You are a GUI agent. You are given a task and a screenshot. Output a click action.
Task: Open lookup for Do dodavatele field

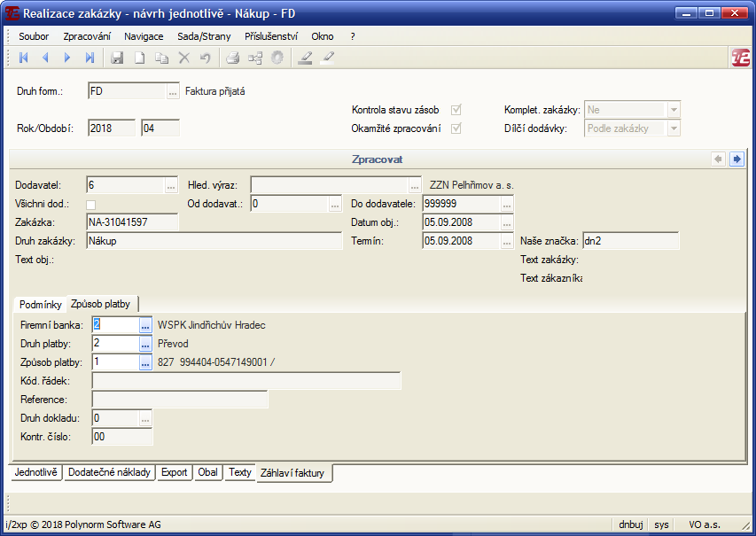(x=507, y=204)
